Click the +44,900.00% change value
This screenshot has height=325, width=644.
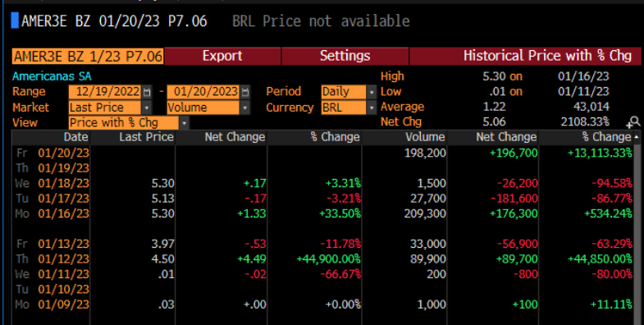pos(329,259)
